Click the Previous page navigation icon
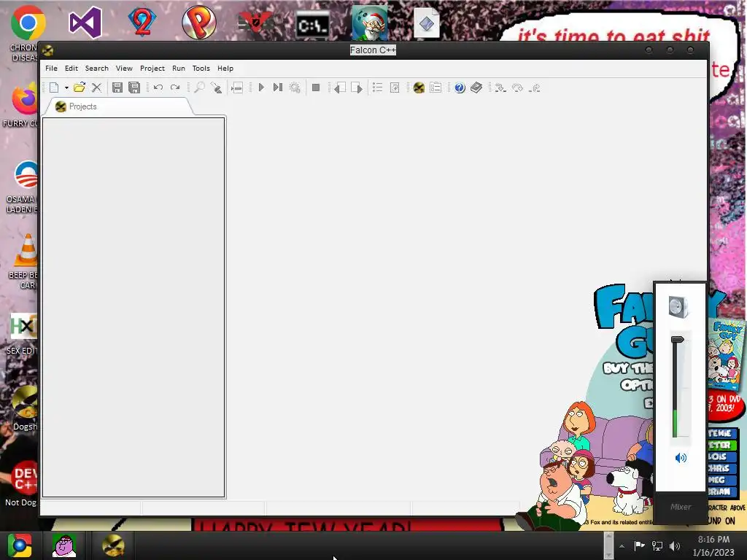Viewport: 747px width, 560px height. pos(340,87)
